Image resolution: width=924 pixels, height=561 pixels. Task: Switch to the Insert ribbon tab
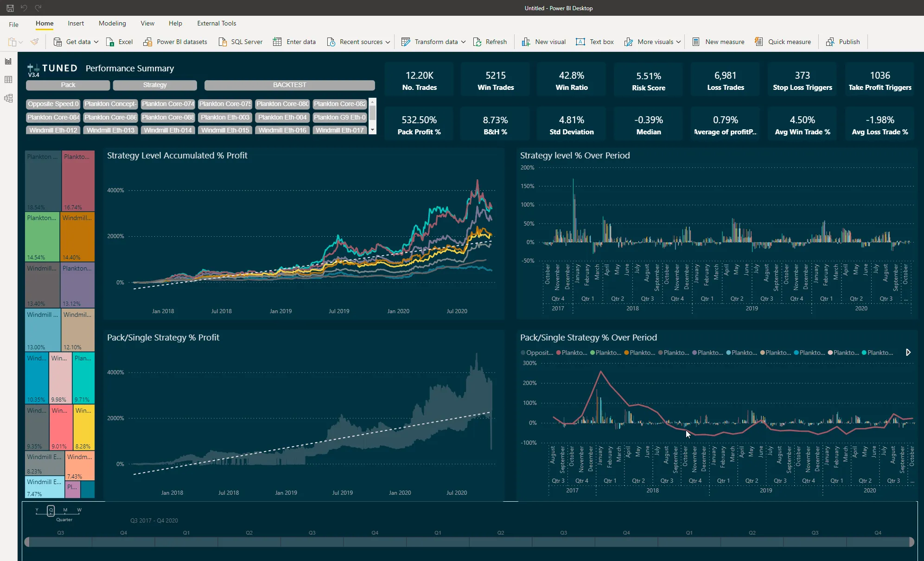pos(76,23)
